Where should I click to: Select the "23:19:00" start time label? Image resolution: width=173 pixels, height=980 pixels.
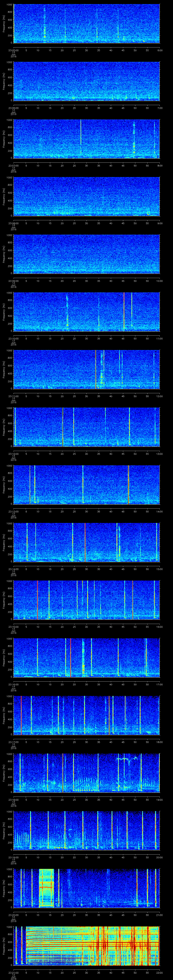coord(13,857)
